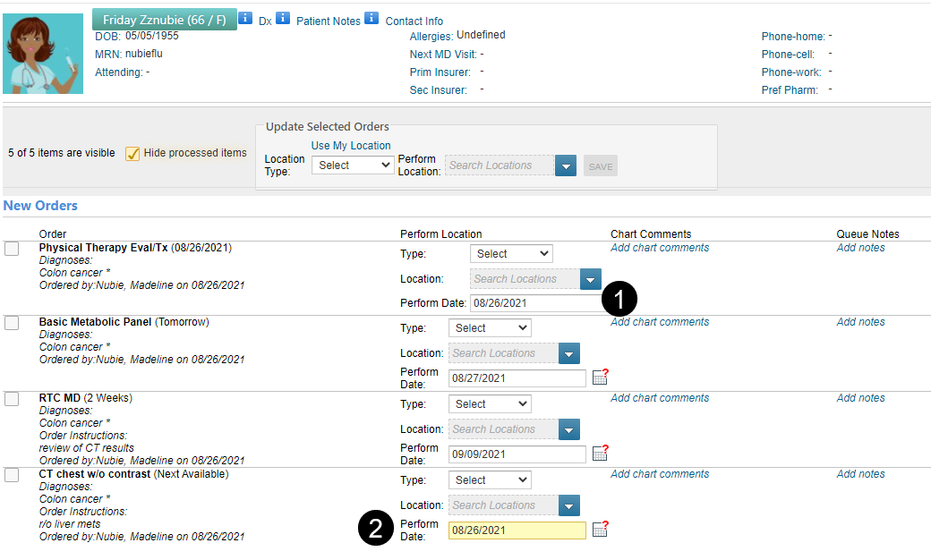Click Perform Date field for CT chest order
This screenshot has width=931, height=560.
(x=517, y=530)
